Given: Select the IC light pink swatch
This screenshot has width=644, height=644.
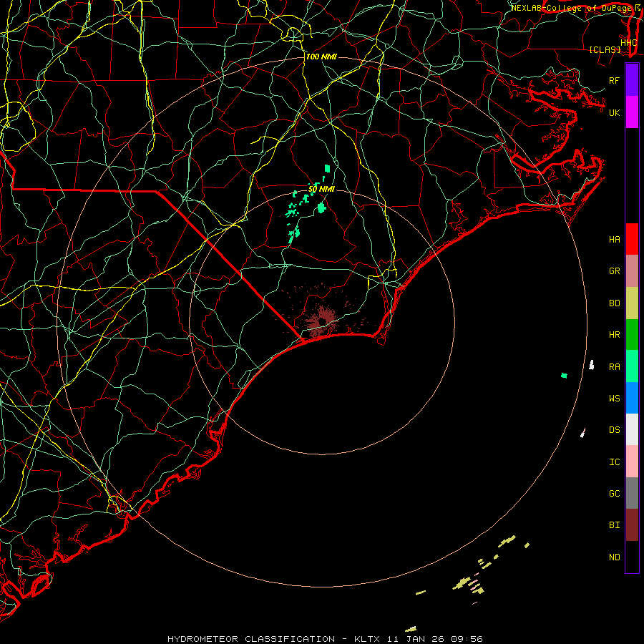Looking at the screenshot, I should click(632, 462).
